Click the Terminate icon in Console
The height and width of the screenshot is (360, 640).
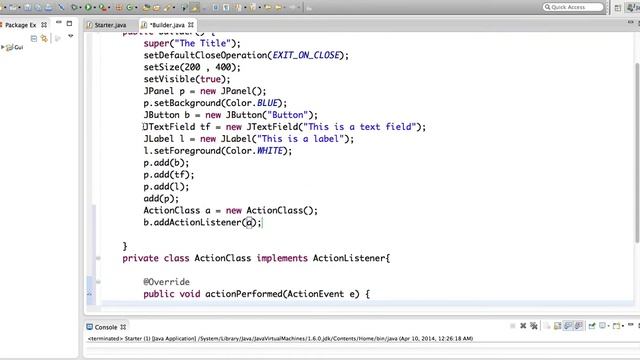click(513, 326)
